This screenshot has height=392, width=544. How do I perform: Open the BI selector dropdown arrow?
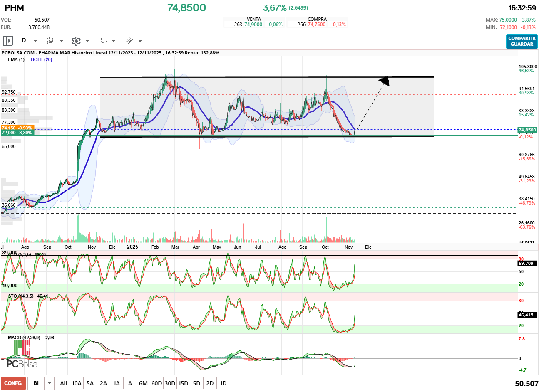(50, 383)
